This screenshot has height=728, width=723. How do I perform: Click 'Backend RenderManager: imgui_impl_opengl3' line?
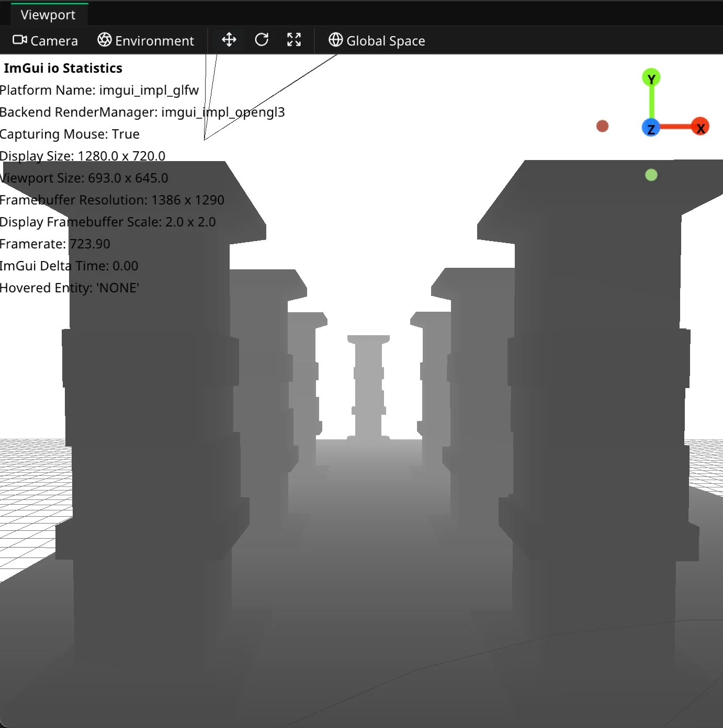point(142,112)
